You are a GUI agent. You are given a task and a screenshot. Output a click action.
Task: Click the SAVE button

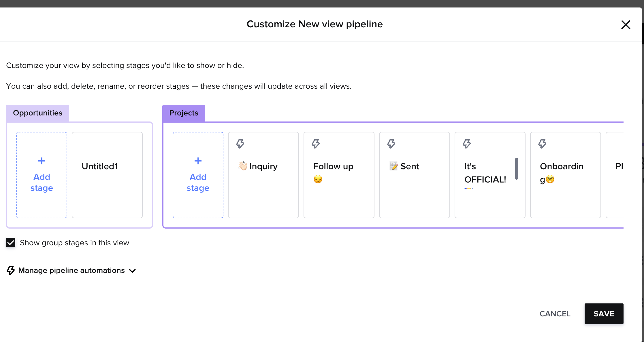click(604, 314)
